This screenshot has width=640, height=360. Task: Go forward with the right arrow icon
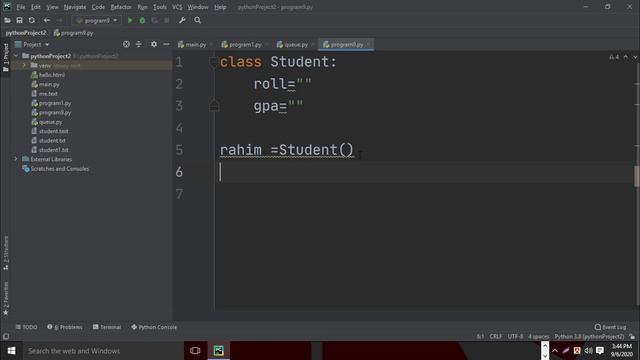coord(60,20)
